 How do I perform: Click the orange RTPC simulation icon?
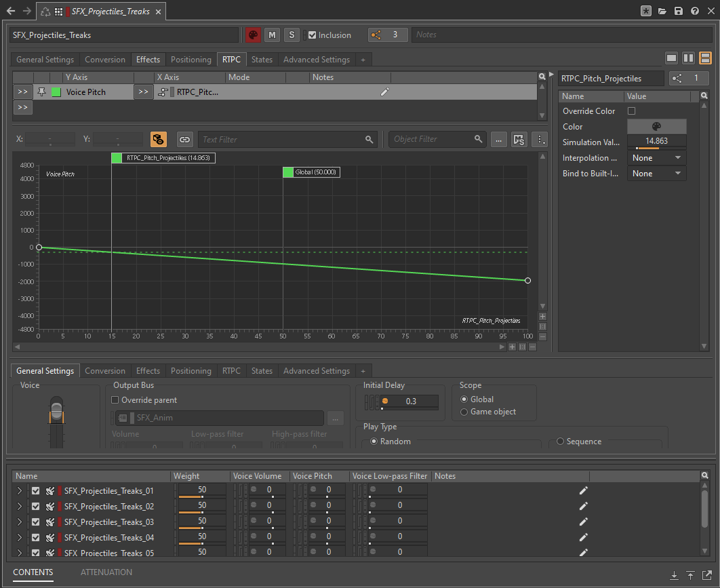pos(158,140)
